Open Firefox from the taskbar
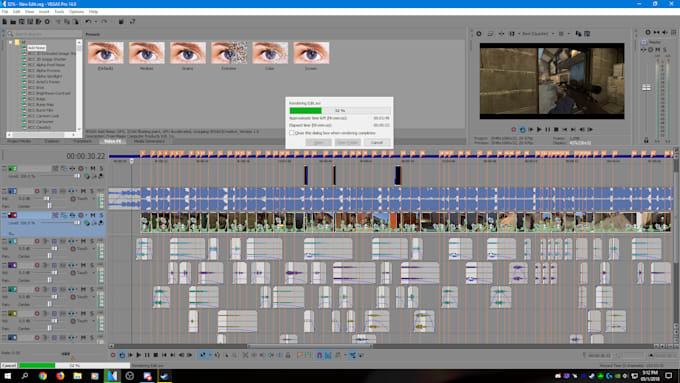The image size is (680, 383). 60,376
